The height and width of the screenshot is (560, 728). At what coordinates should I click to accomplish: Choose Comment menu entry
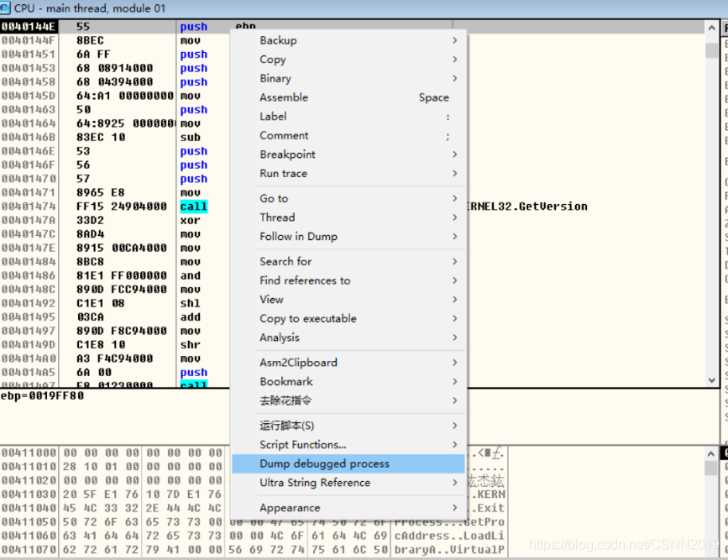click(348, 135)
